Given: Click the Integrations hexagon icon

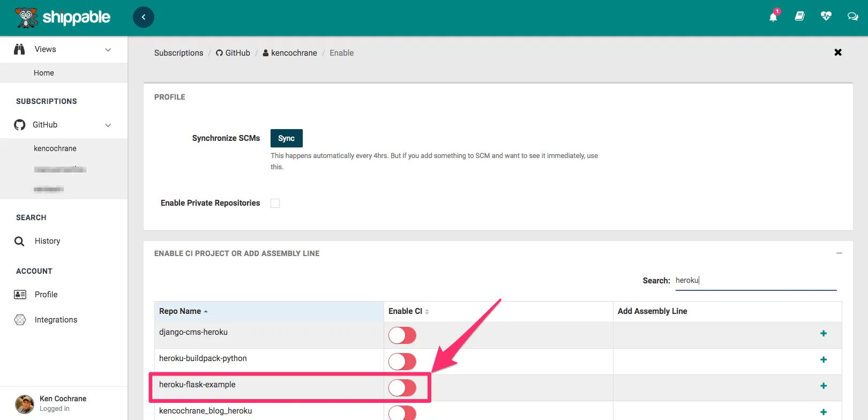Looking at the screenshot, I should (x=20, y=320).
